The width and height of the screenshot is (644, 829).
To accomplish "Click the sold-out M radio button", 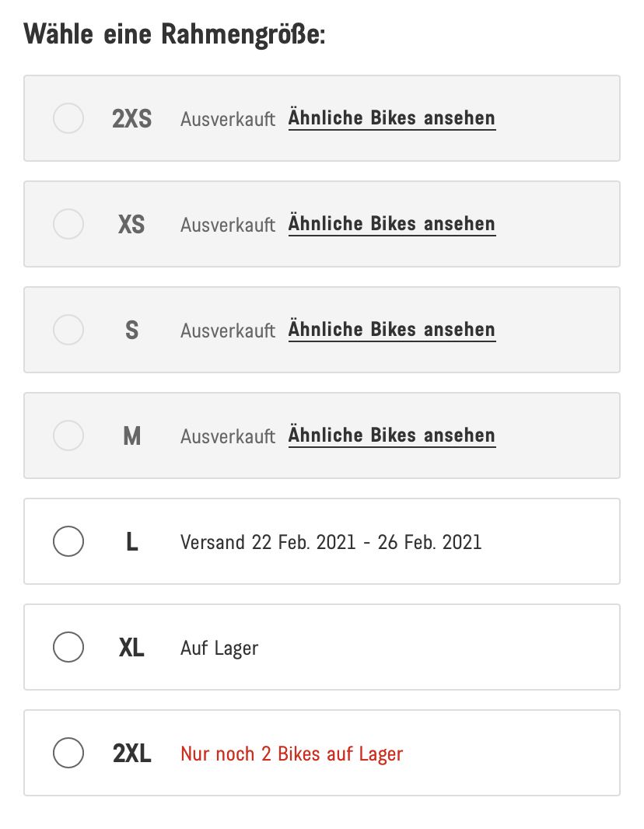I will 68,435.
